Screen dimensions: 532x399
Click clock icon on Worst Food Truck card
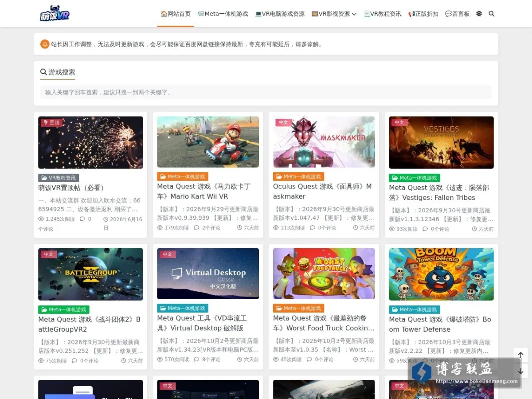click(x=356, y=359)
